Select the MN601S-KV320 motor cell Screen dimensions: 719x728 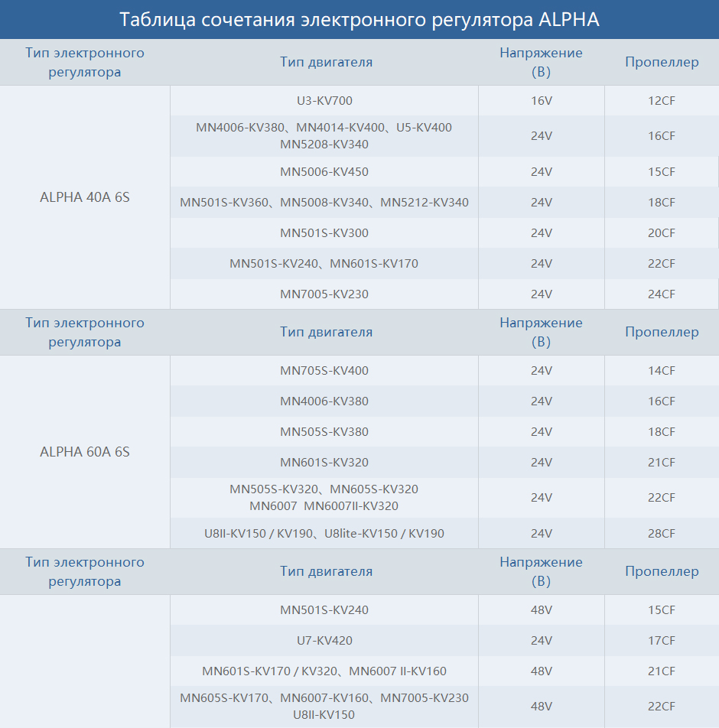[324, 463]
